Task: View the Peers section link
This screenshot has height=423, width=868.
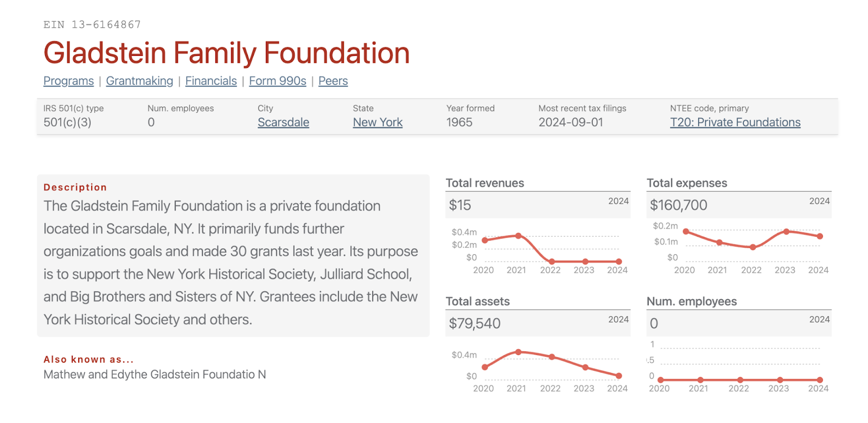Action: (x=333, y=81)
